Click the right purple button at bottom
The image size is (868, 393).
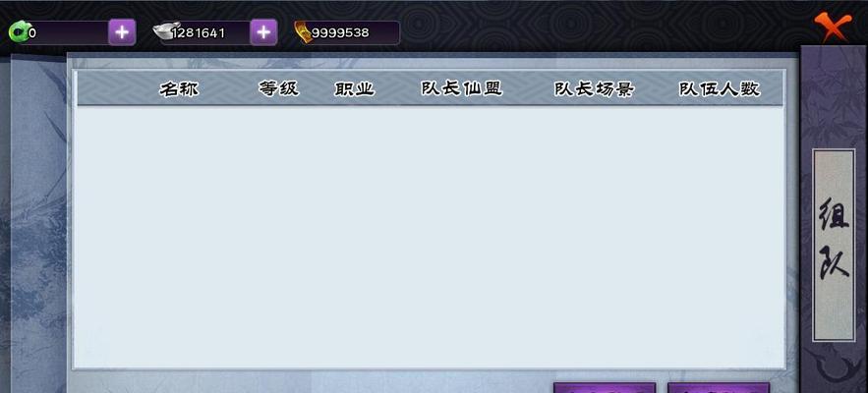(x=719, y=387)
